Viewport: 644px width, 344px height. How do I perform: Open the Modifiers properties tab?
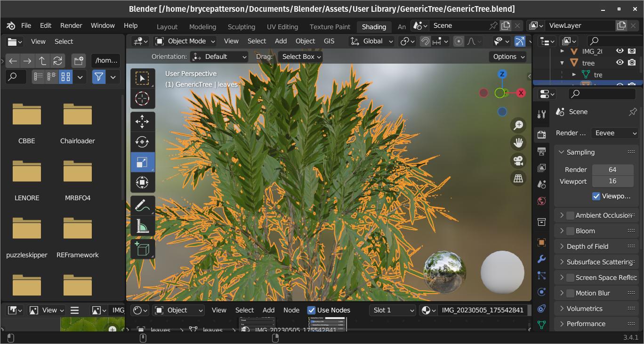click(x=541, y=259)
